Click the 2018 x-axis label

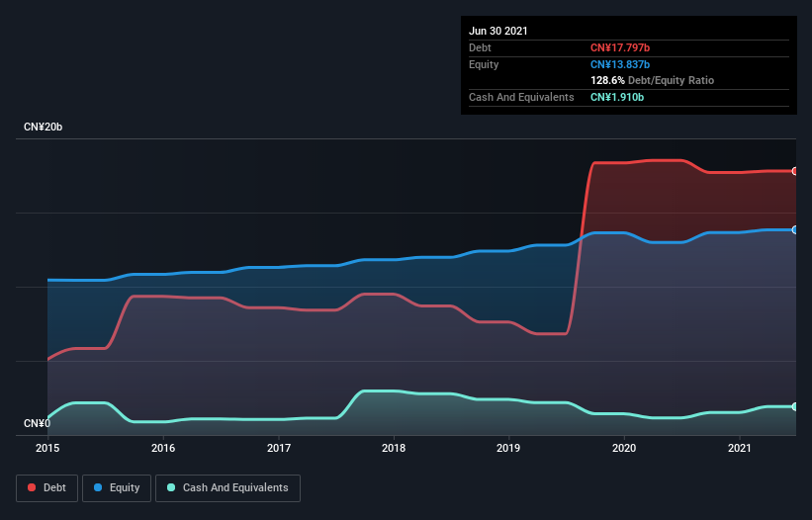394,448
